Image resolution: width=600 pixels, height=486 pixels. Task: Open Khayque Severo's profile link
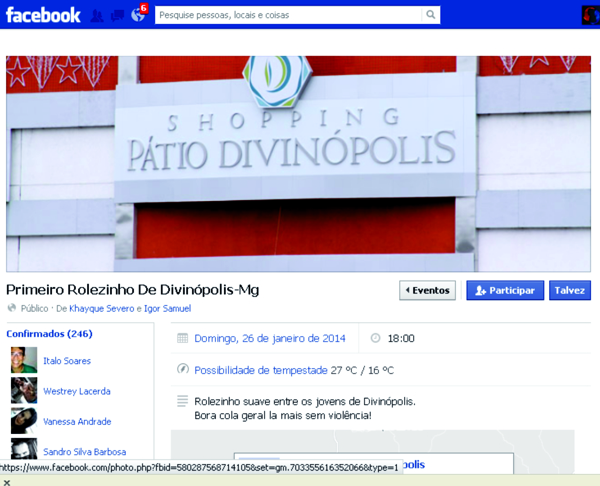pos(101,308)
